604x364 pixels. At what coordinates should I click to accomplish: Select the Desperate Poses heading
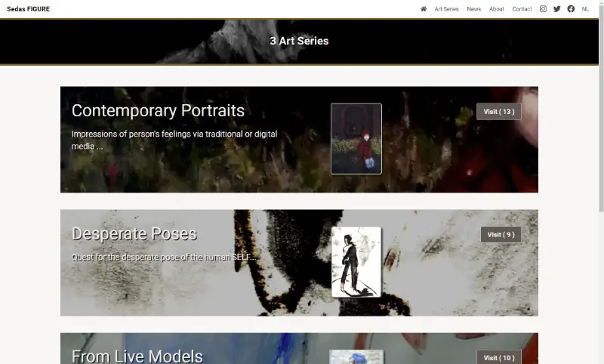coord(134,234)
